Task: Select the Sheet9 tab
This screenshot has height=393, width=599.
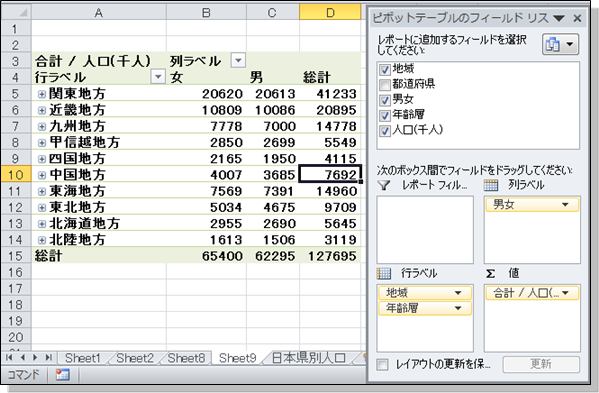Action: point(238,358)
